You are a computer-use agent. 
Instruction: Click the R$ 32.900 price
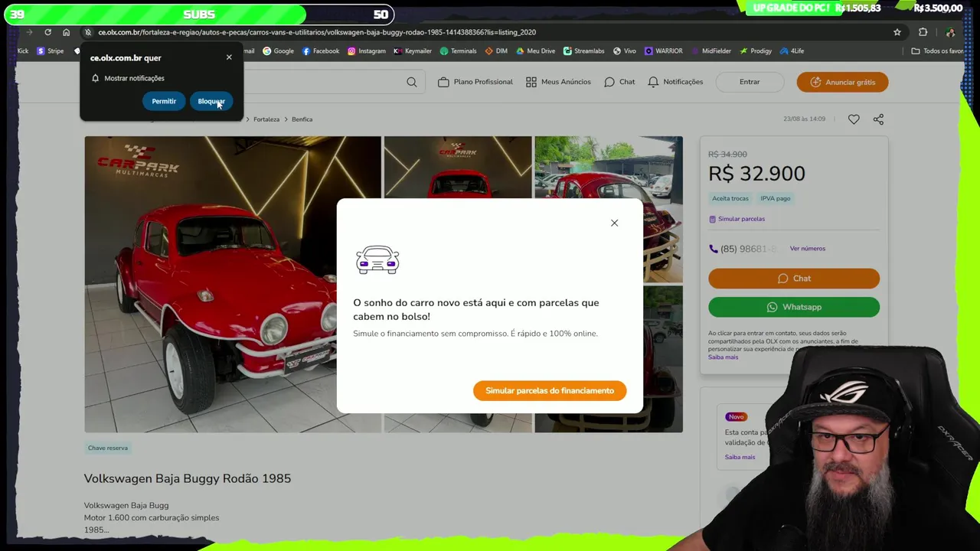click(x=756, y=174)
